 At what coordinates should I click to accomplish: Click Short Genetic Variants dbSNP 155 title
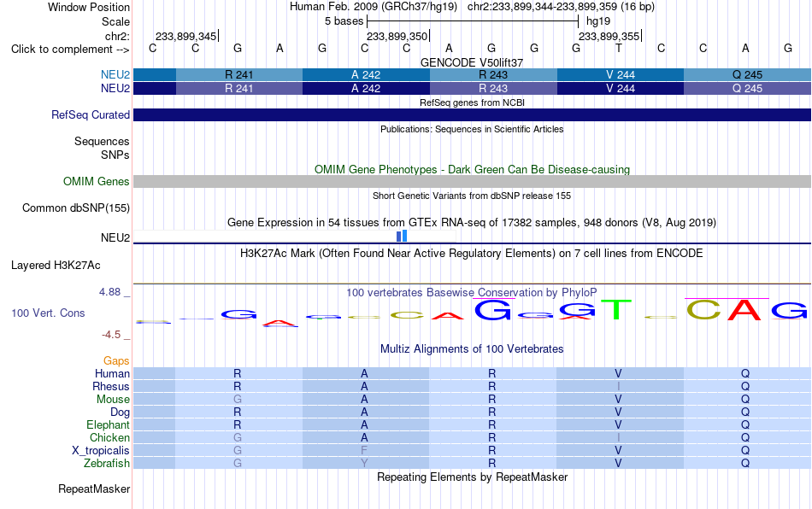472,196
